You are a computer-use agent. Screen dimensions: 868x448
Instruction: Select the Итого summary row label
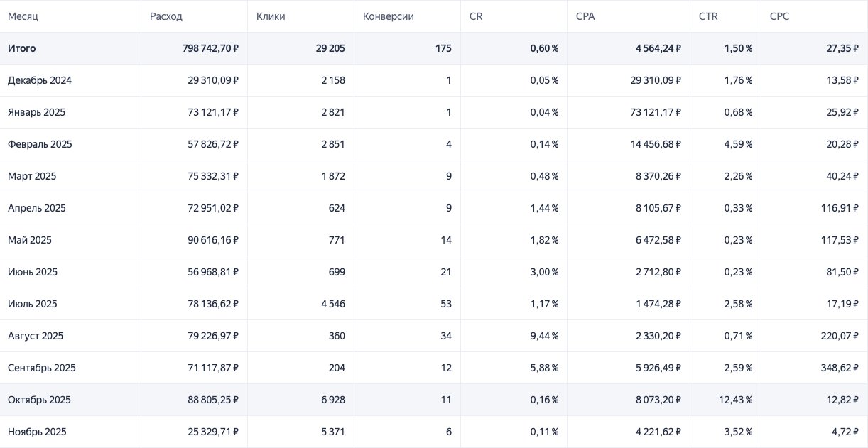pyautogui.click(x=22, y=48)
